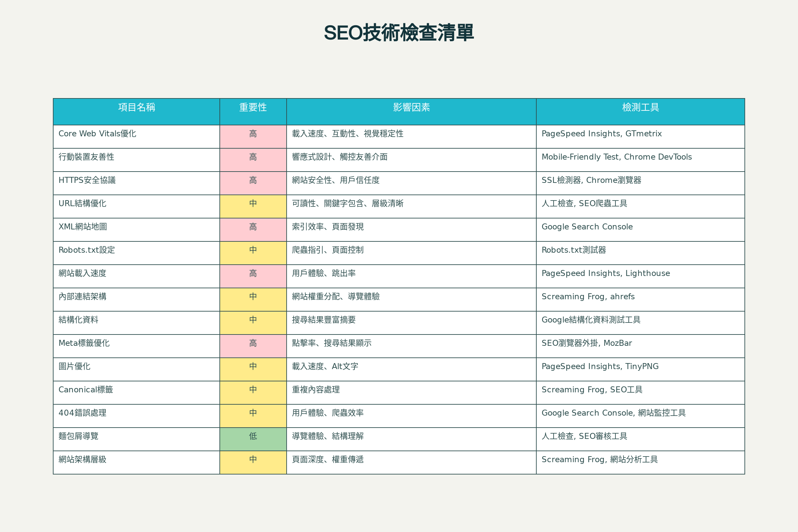Image resolution: width=798 pixels, height=532 pixels.
Task: Click 可讀性、關鍵字包含、層級清晰 cell
Action: 411,206
